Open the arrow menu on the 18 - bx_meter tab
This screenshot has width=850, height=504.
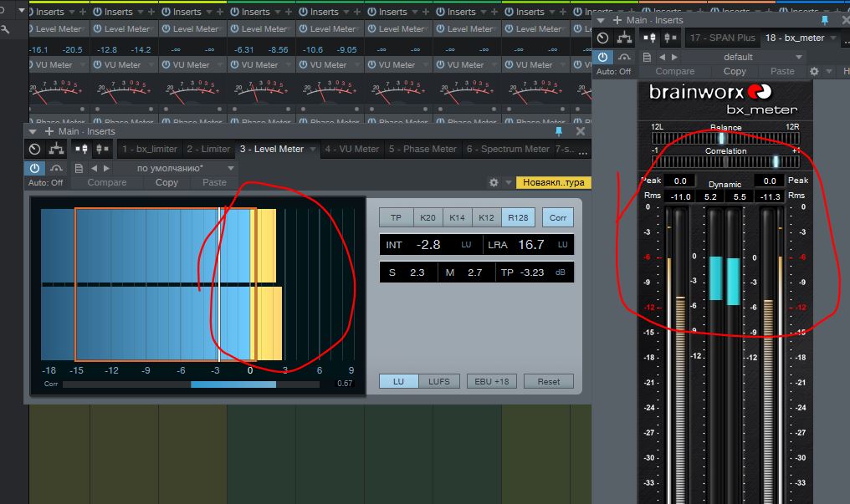(832, 38)
